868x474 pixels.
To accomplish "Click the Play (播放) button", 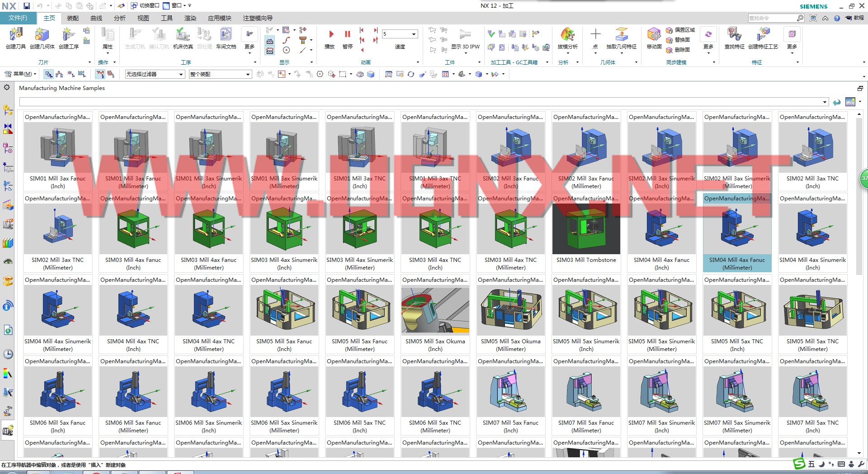I will click(x=330, y=38).
